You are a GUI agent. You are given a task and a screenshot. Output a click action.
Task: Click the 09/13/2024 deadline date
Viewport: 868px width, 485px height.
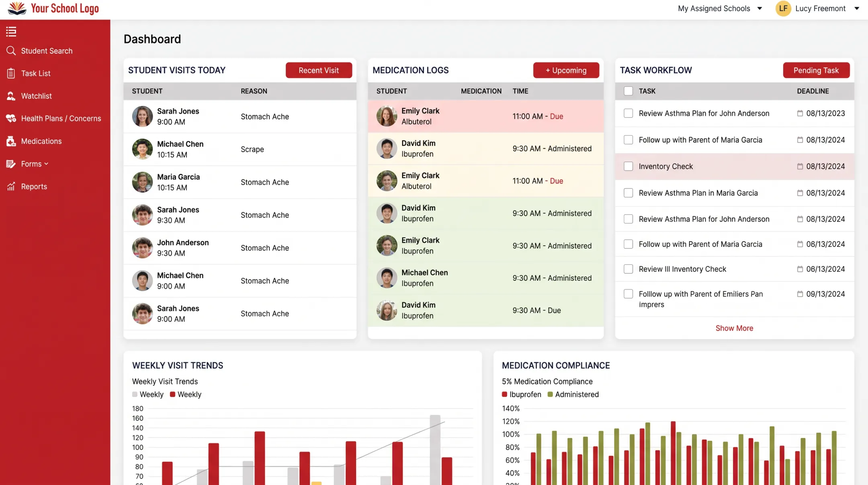click(825, 294)
